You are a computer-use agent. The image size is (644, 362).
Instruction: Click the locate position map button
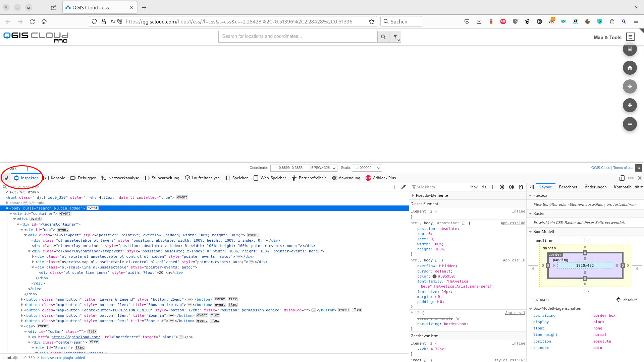tap(630, 86)
